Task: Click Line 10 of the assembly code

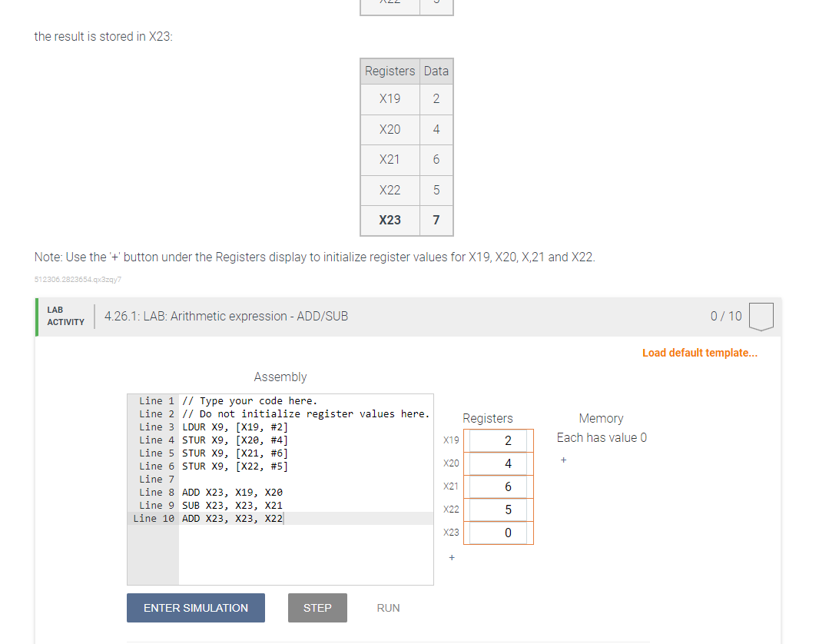Action: [230, 518]
